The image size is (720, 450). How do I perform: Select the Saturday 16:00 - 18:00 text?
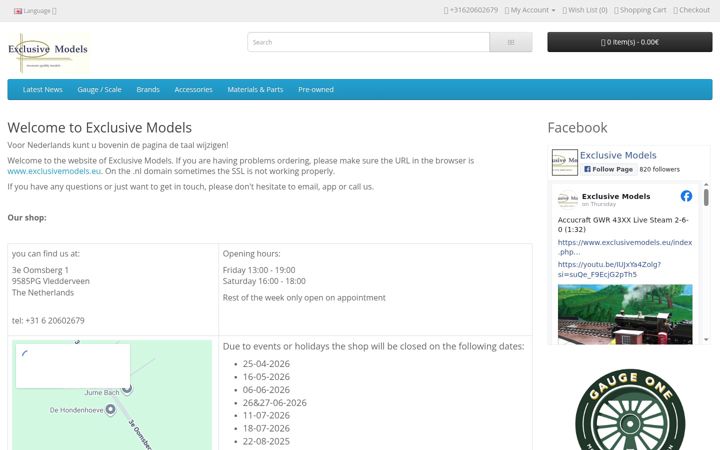(264, 281)
